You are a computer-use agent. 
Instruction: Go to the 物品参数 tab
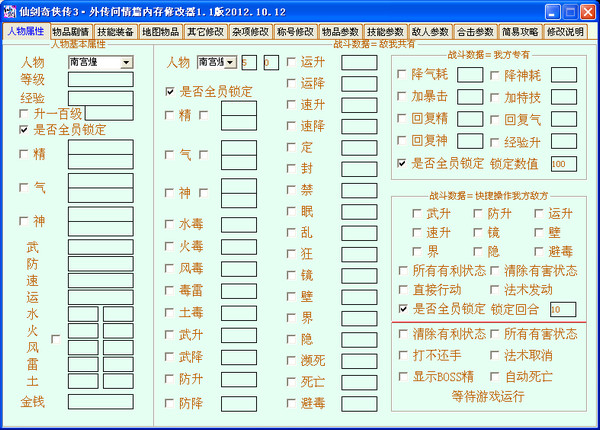tap(340, 31)
